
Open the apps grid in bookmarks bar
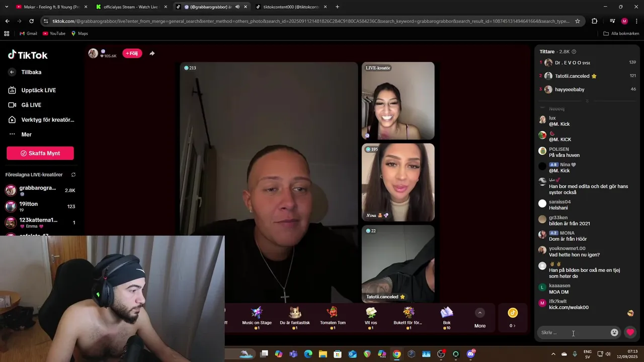pyautogui.click(x=7, y=34)
